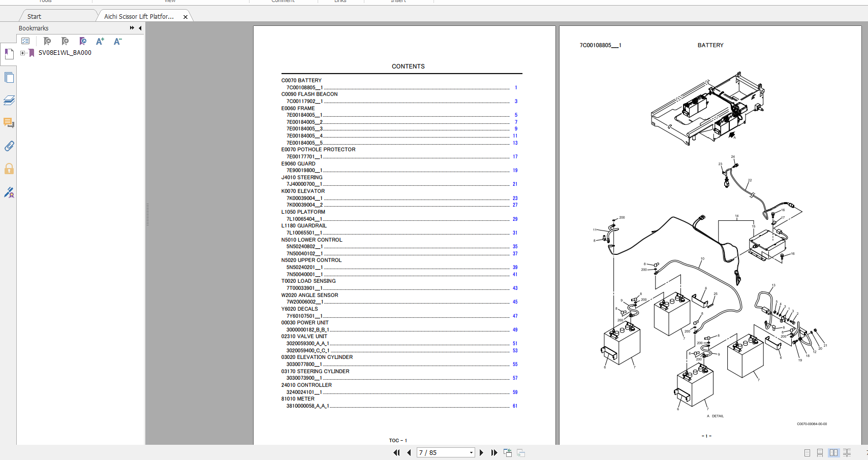868x460 pixels.
Task: Switch to single page layout
Action: [x=807, y=452]
